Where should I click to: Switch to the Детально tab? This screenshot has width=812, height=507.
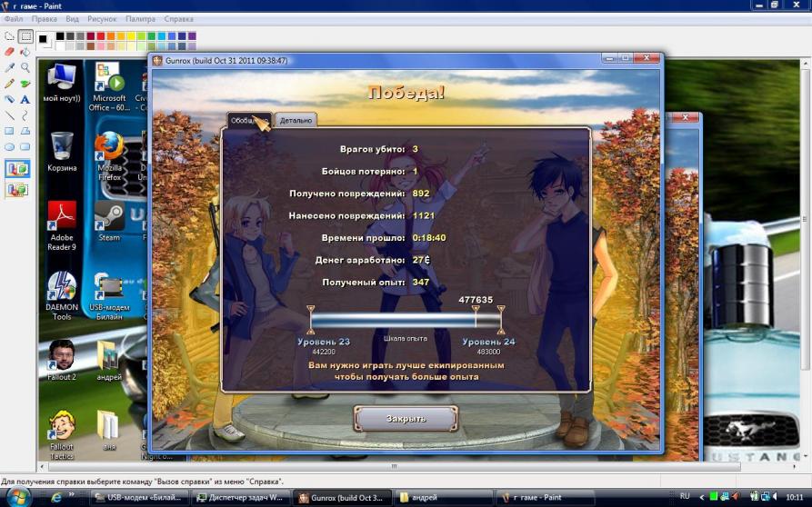click(x=296, y=120)
